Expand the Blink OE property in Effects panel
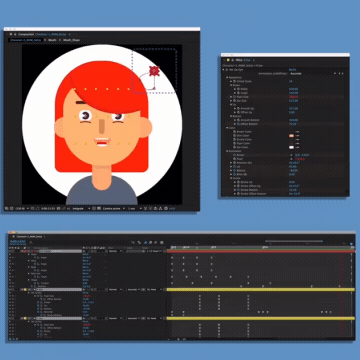 point(231,174)
